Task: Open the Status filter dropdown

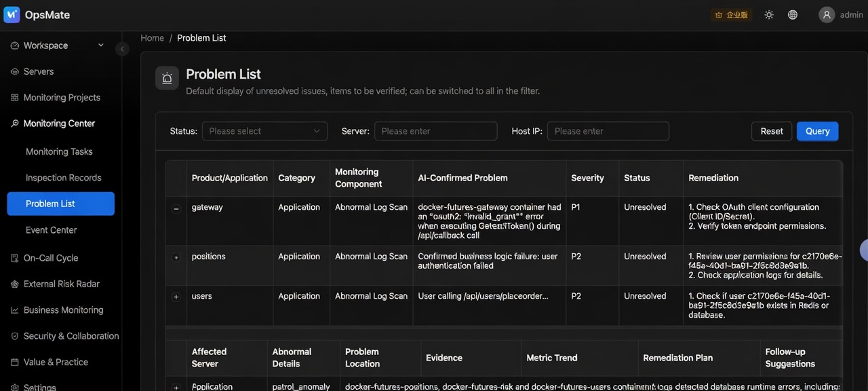Action: point(264,131)
